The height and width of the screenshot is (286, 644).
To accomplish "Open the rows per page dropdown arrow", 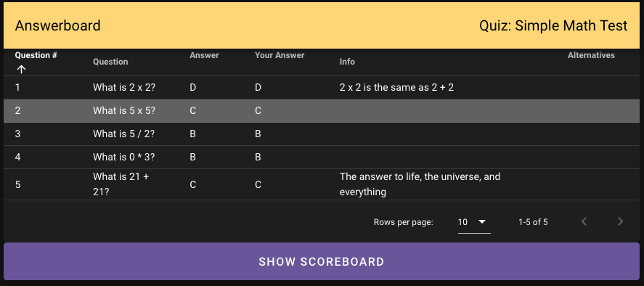I will (x=482, y=222).
